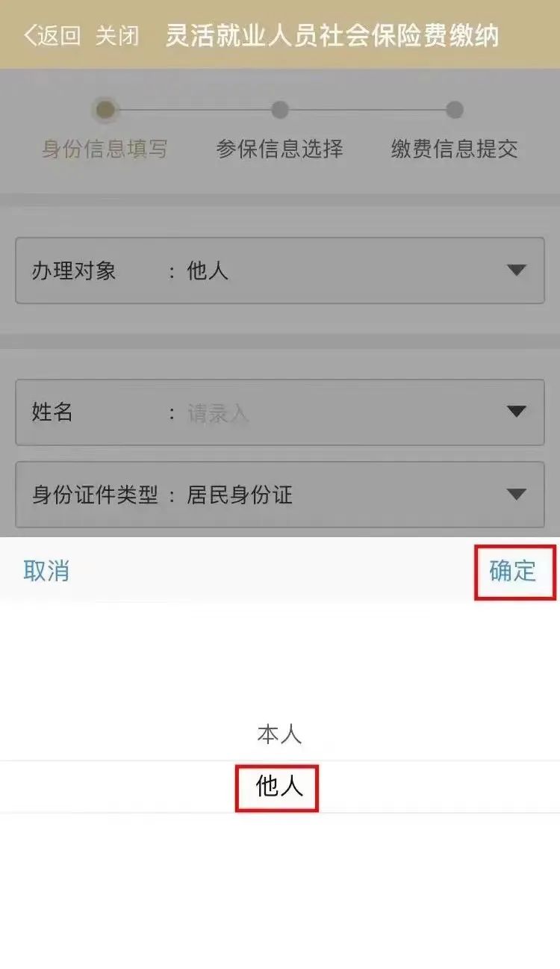Click the first step circle 身份信息填写
This screenshot has height=969, width=560.
[x=105, y=111]
